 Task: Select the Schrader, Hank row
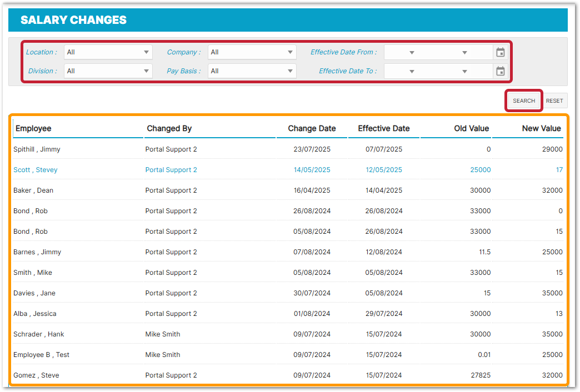pos(39,334)
